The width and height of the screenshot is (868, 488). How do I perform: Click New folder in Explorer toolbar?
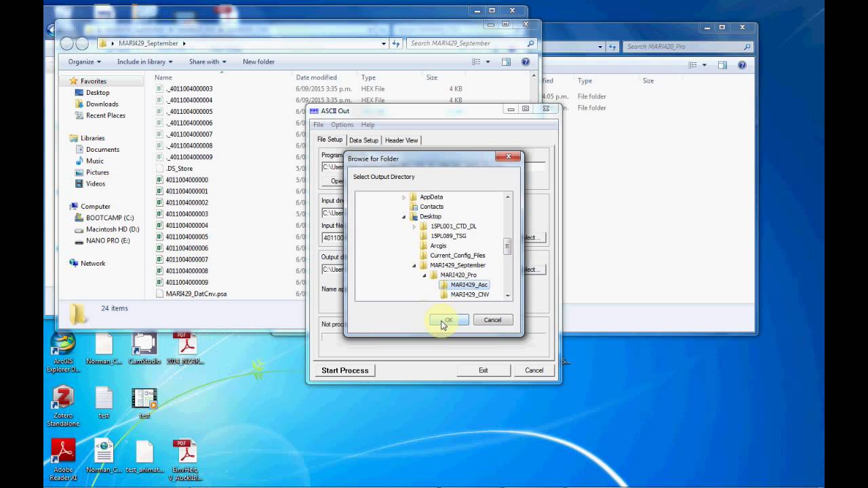258,62
